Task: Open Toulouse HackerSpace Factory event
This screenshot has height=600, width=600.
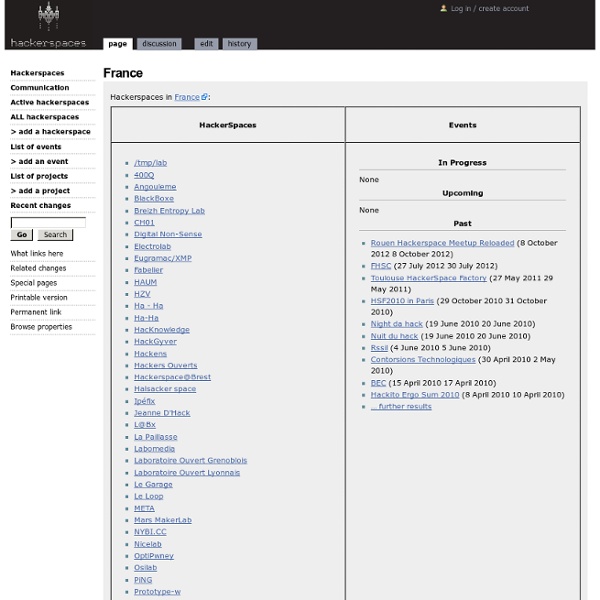Action: (x=429, y=278)
